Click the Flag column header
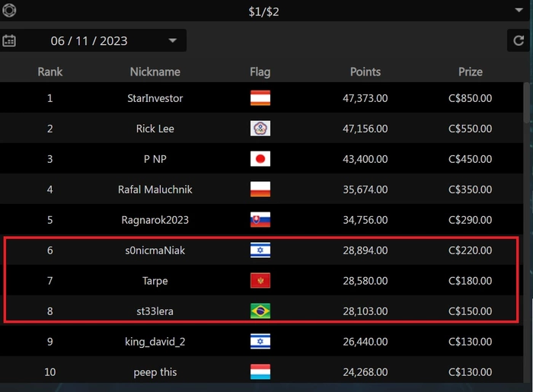Viewport: 533px width, 392px height. (260, 72)
